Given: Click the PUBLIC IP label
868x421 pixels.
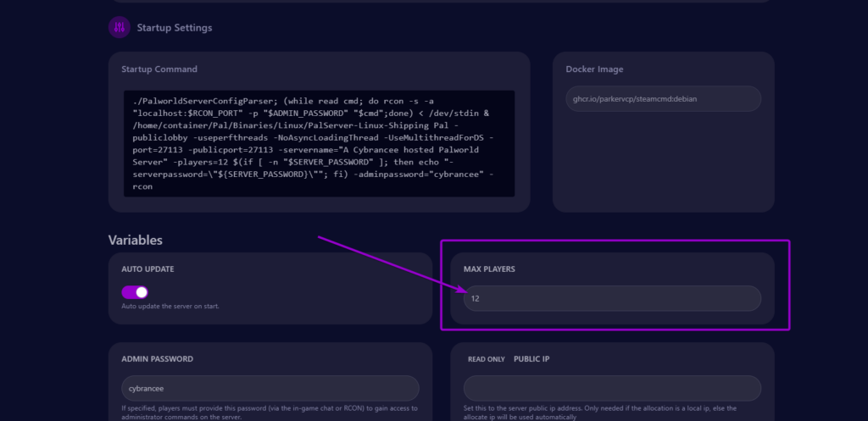Looking at the screenshot, I should (x=531, y=359).
